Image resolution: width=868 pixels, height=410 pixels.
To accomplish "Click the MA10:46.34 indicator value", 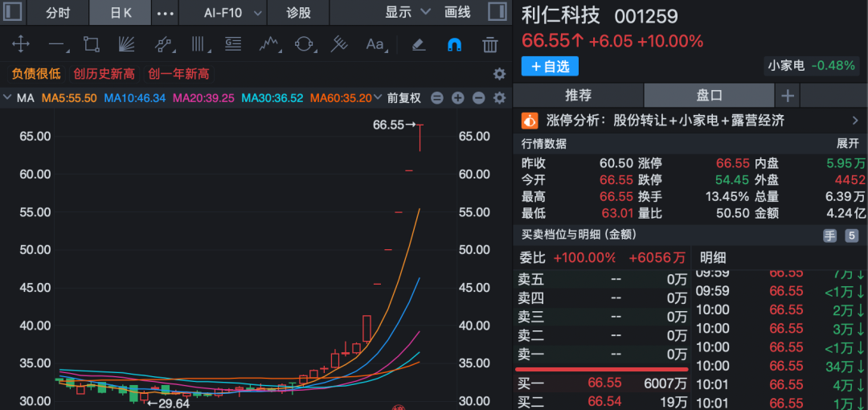I will (135, 98).
